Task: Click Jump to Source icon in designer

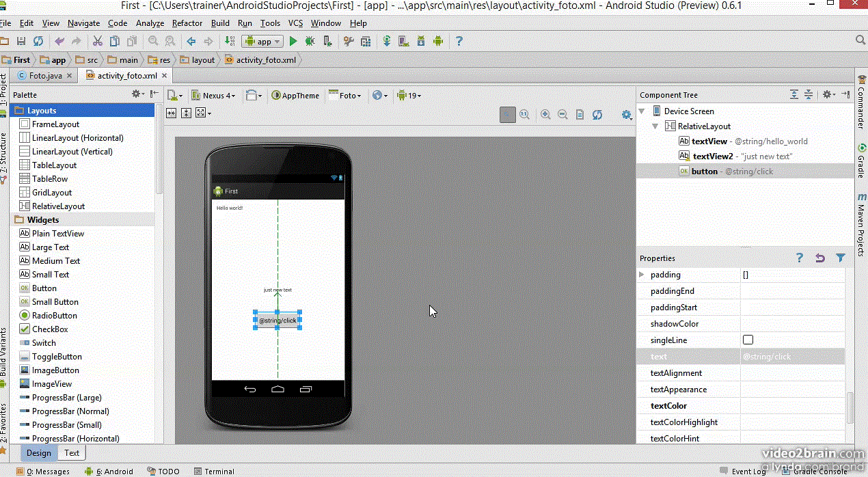Action: [x=580, y=115]
